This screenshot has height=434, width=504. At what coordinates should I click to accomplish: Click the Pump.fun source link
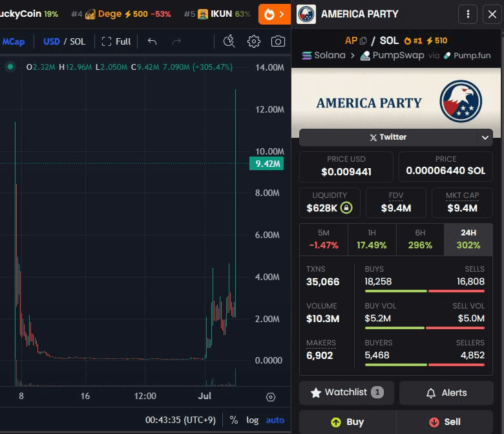[x=467, y=56]
